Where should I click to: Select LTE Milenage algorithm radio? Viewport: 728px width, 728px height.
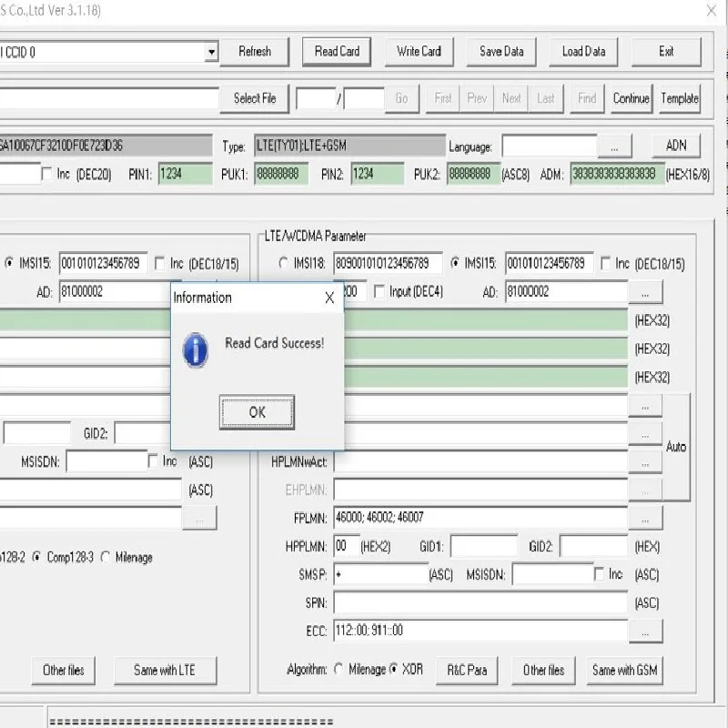point(339,669)
